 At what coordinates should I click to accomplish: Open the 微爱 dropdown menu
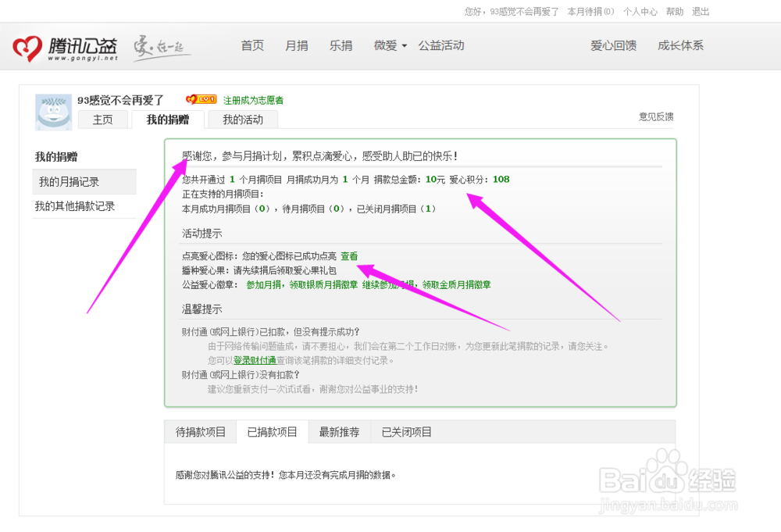click(388, 45)
